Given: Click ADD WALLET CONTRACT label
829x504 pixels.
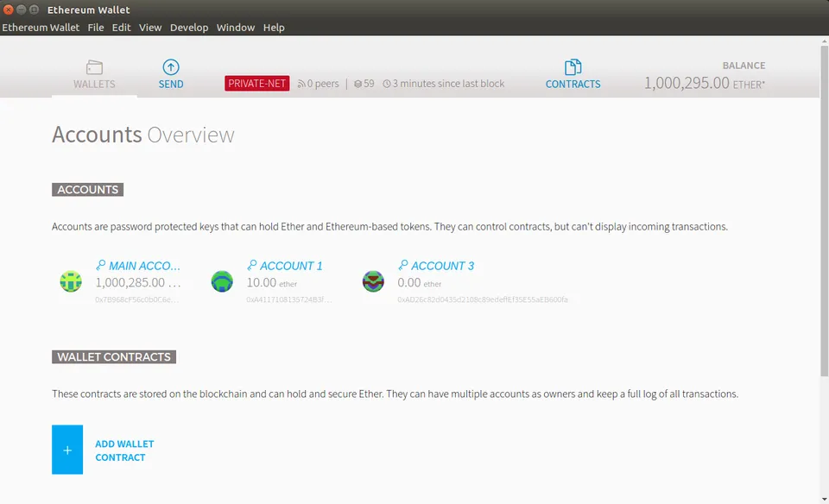Looking at the screenshot, I should 124,450.
